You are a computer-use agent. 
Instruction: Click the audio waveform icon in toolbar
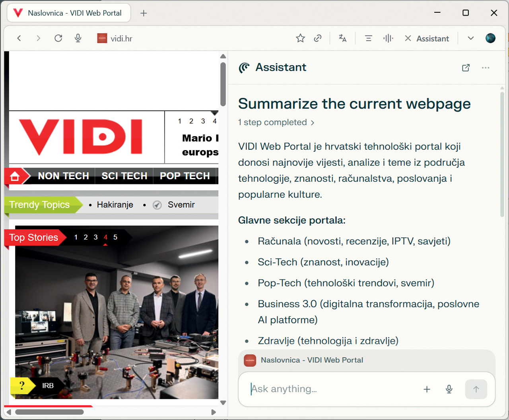point(388,38)
